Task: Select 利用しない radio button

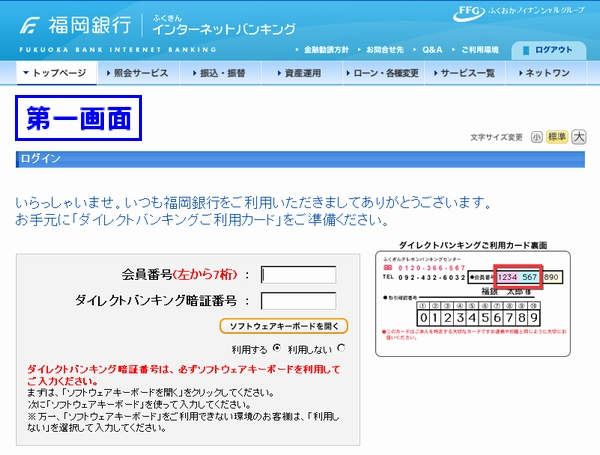Action: point(341,348)
